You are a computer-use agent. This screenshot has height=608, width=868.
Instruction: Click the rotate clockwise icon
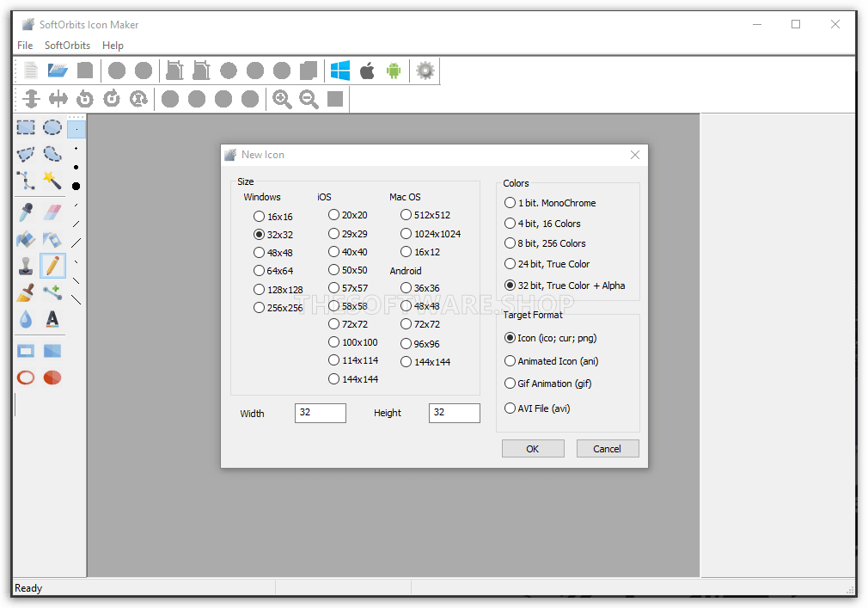pyautogui.click(x=112, y=99)
